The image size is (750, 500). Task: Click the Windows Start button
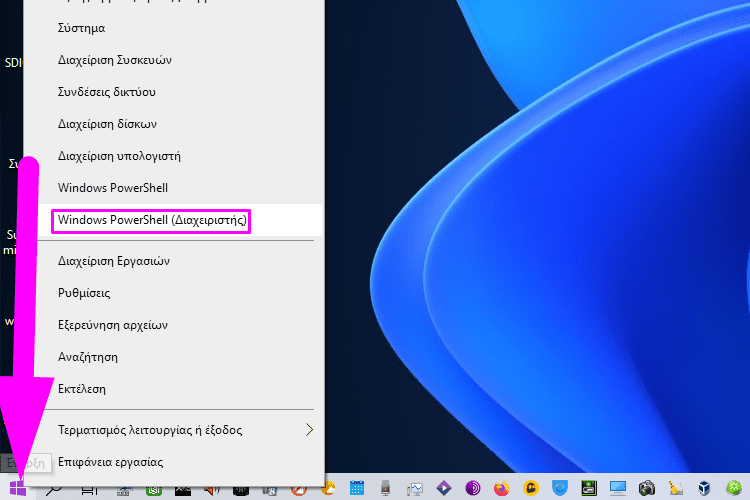click(18, 488)
